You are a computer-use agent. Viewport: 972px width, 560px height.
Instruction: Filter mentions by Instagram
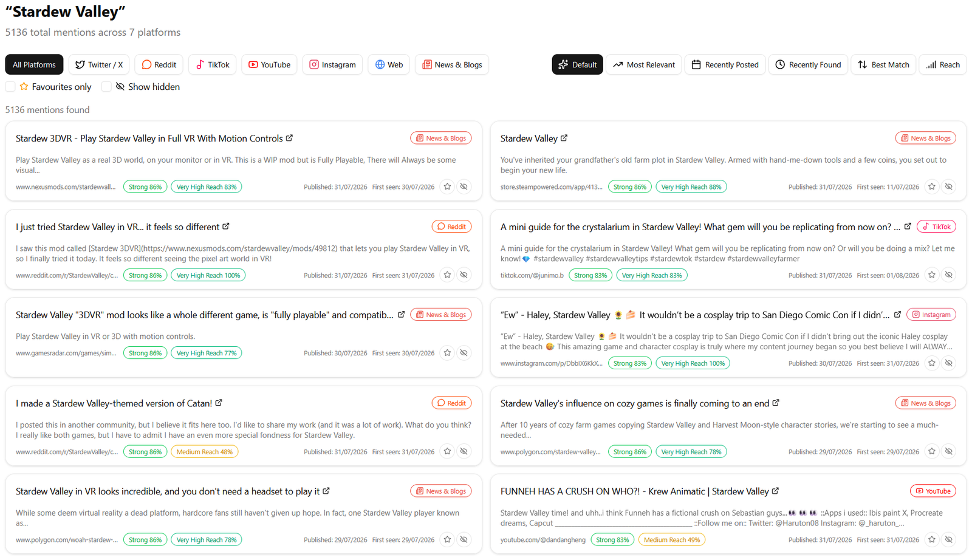coord(332,64)
